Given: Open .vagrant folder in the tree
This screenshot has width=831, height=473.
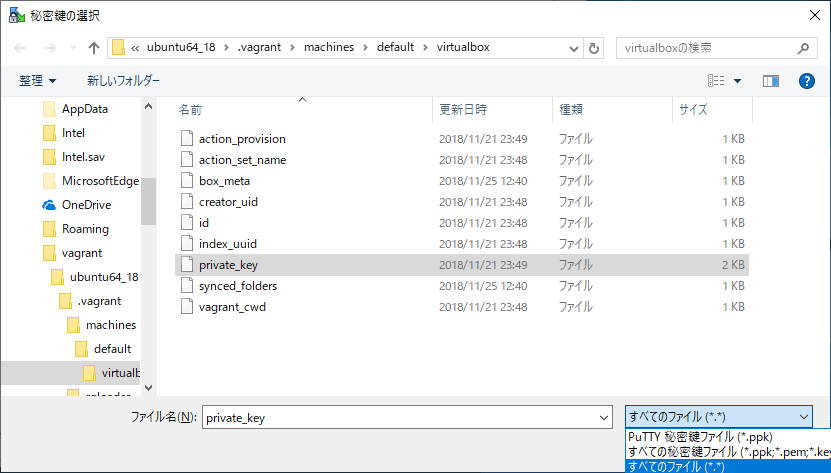Looking at the screenshot, I should click(100, 301).
